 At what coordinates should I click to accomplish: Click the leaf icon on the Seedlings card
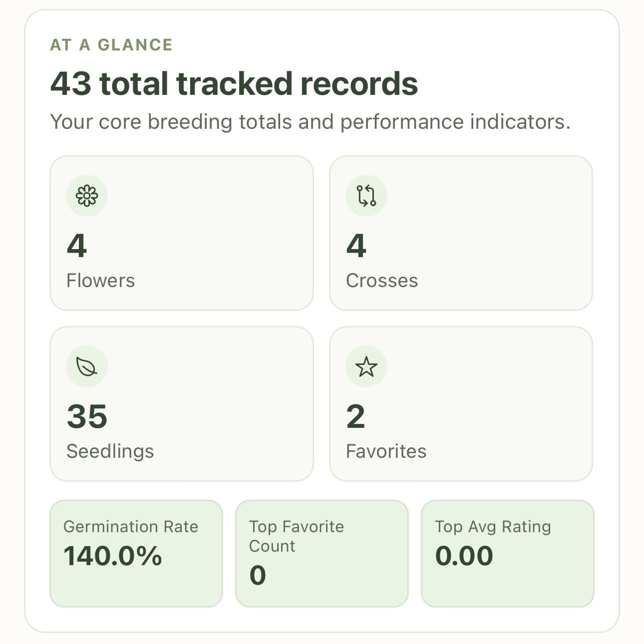coord(87,366)
